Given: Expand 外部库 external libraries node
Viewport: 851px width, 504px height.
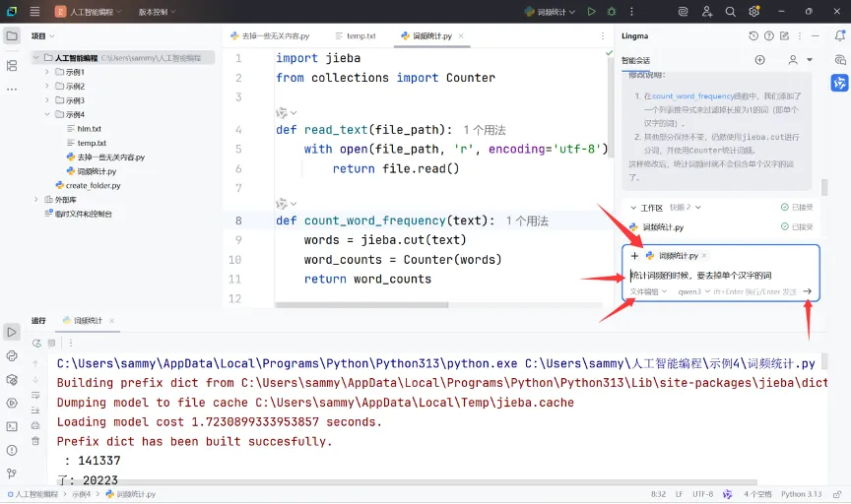Looking at the screenshot, I should click(35, 199).
